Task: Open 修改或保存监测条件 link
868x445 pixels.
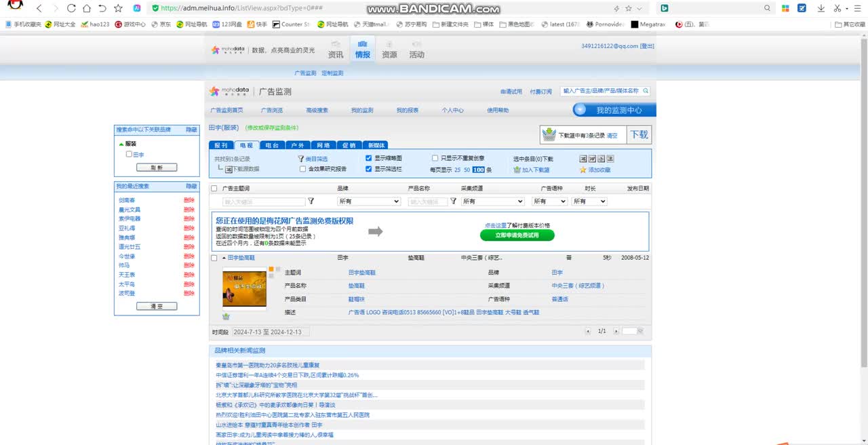Action: click(x=272, y=128)
